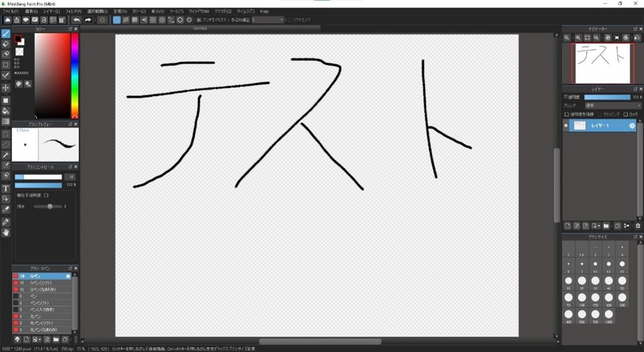
Task: Select the Brush tool in the left toolbox
Action: point(6,34)
